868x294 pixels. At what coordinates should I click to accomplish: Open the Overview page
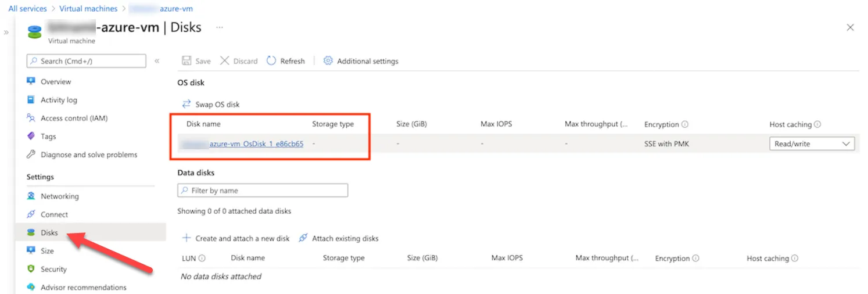pyautogui.click(x=56, y=82)
